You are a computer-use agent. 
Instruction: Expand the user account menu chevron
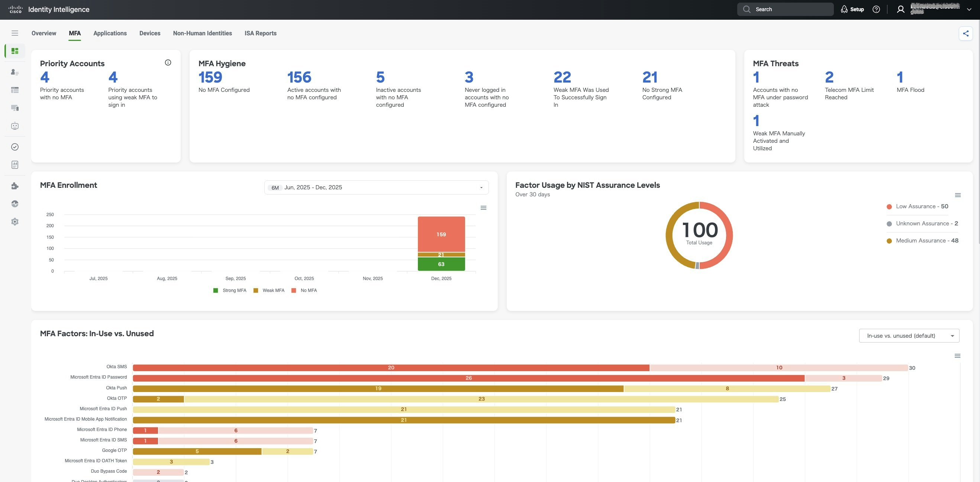(x=969, y=10)
